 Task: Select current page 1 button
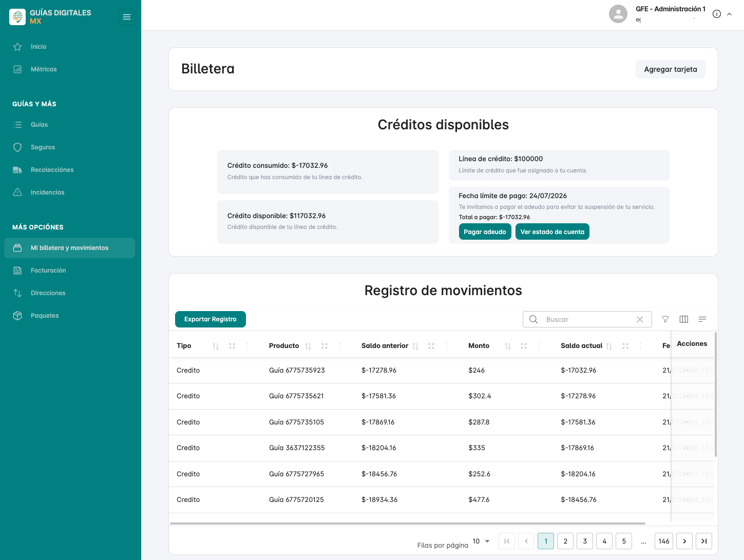point(546,541)
